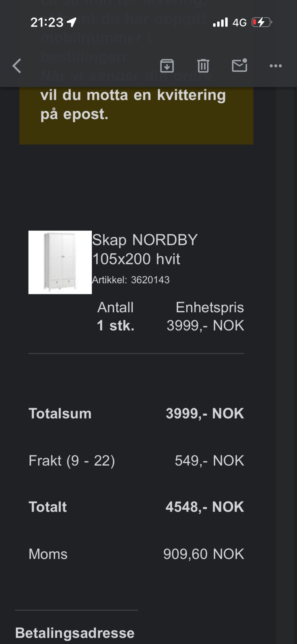
Task: Open the white NORDBY wardrobe product image
Action: pos(60,262)
